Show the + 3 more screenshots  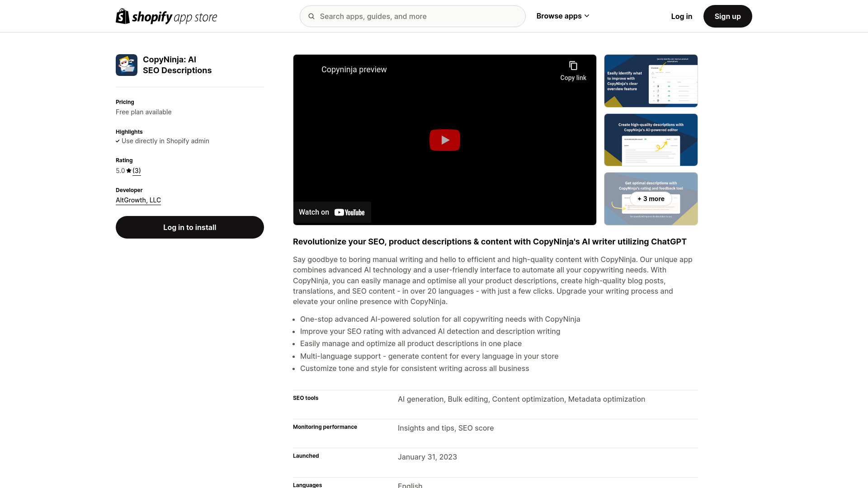651,199
